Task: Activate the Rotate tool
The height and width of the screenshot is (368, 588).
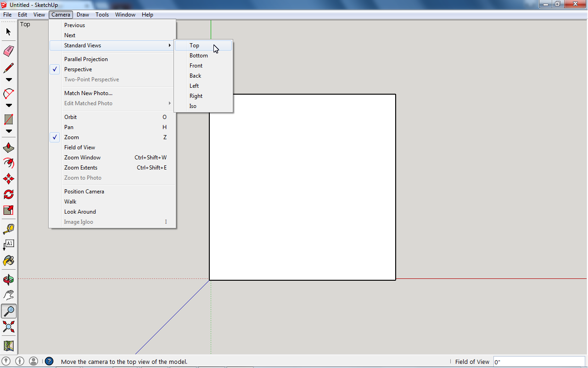Action: tap(8, 194)
